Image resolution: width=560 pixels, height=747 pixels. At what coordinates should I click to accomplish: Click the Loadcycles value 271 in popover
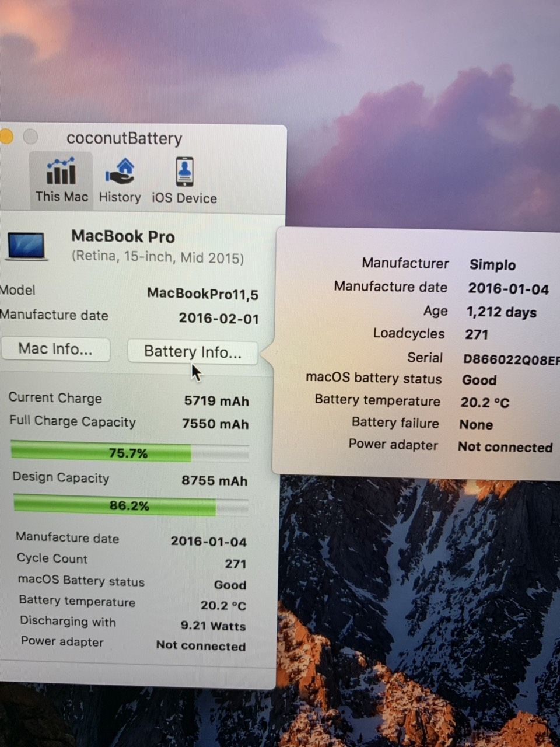477,334
